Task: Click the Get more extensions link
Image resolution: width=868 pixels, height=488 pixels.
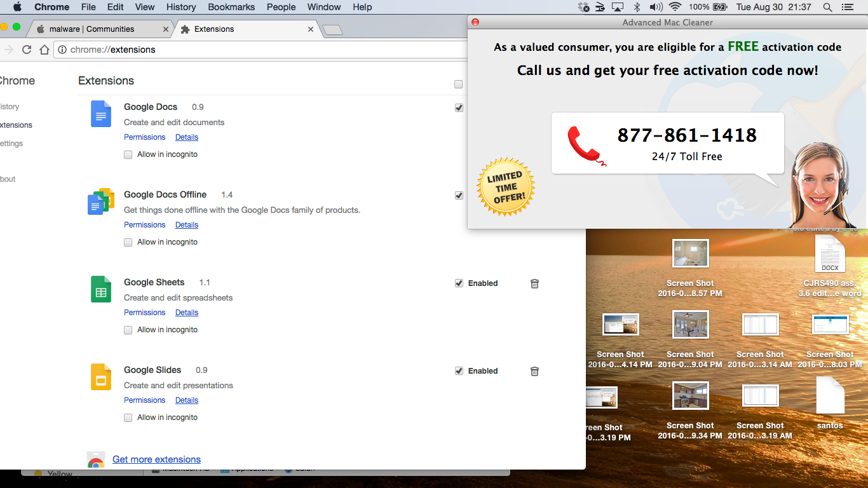Action: click(x=156, y=459)
